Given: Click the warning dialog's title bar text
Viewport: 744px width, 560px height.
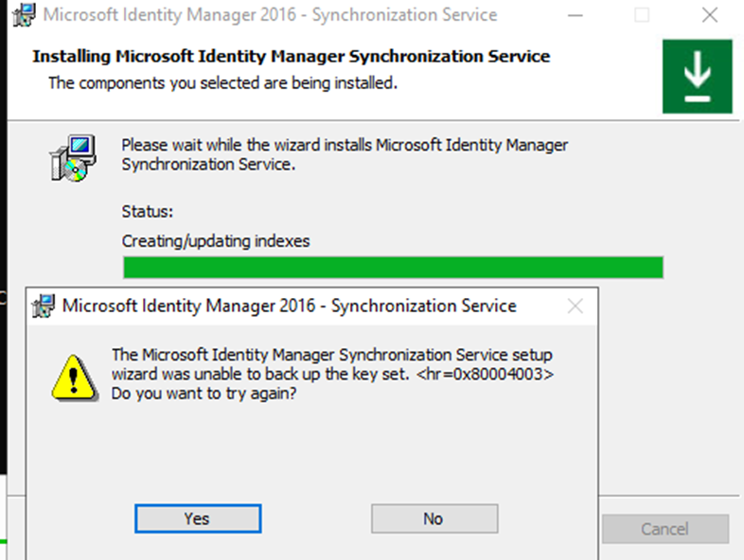Looking at the screenshot, I should coord(289,306).
